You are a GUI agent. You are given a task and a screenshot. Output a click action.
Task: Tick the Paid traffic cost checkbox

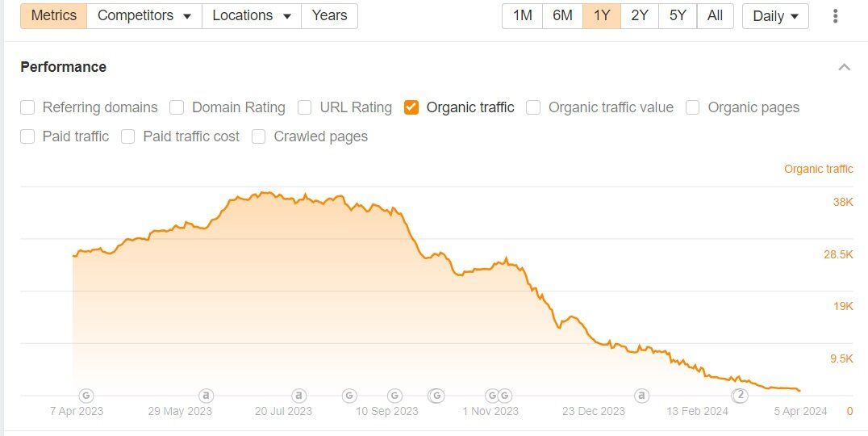[x=128, y=136]
